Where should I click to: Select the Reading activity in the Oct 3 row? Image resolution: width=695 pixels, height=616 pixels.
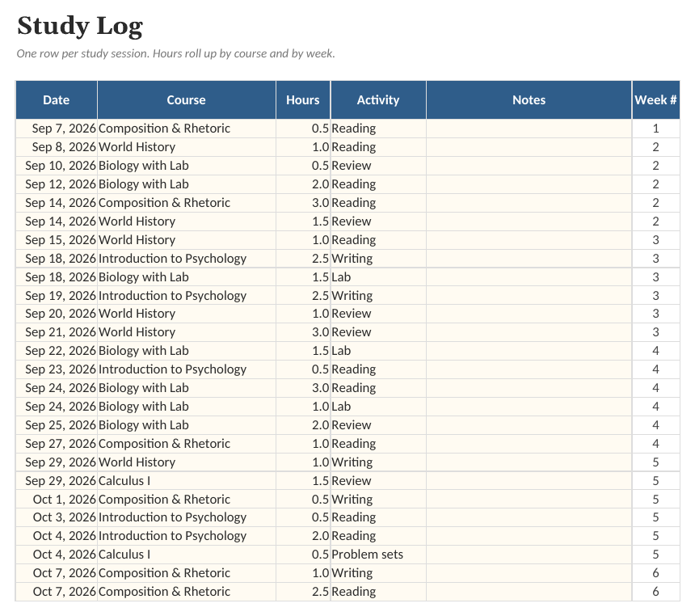click(378, 517)
